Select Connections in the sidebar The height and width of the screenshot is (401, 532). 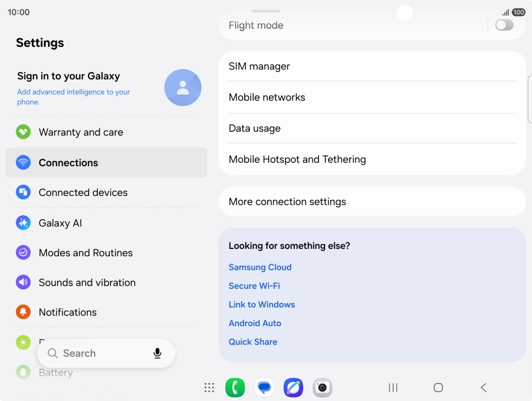(106, 162)
